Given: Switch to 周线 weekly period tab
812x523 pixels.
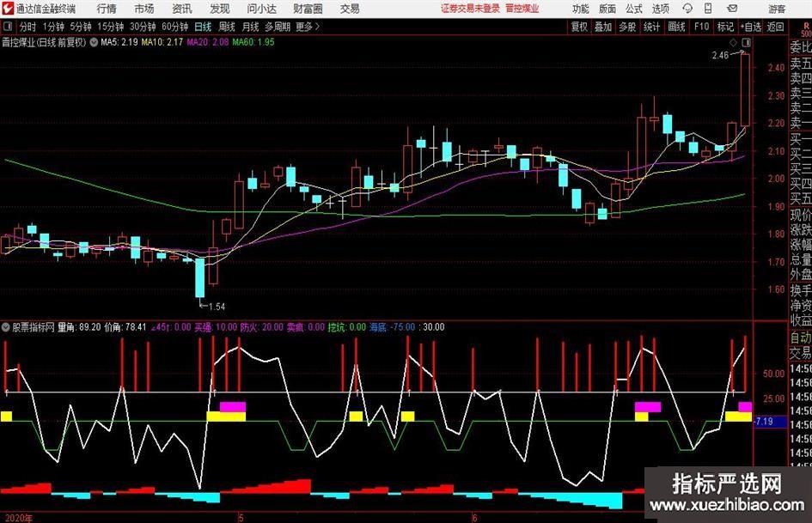Looking at the screenshot, I should tap(226, 27).
